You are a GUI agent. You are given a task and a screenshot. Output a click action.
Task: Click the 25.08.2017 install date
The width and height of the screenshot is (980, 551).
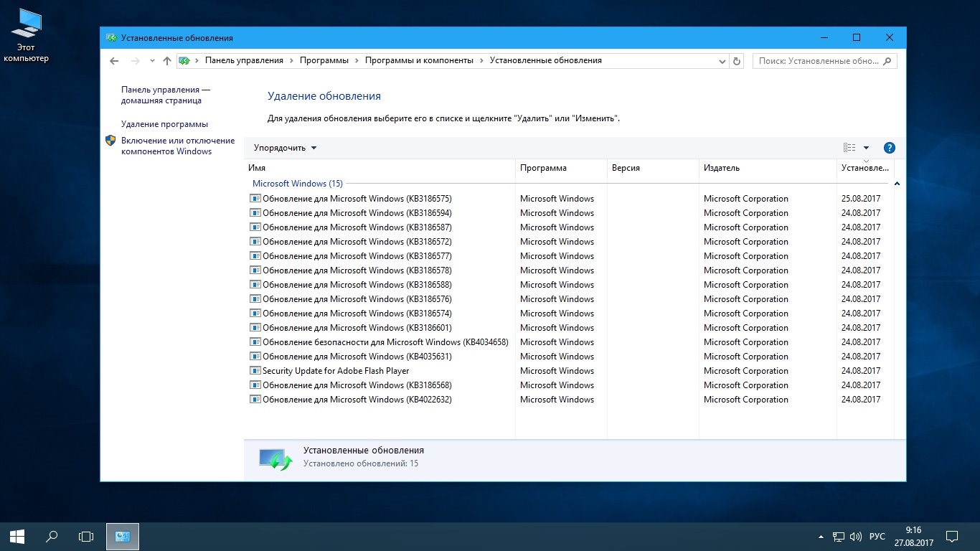[x=860, y=199]
